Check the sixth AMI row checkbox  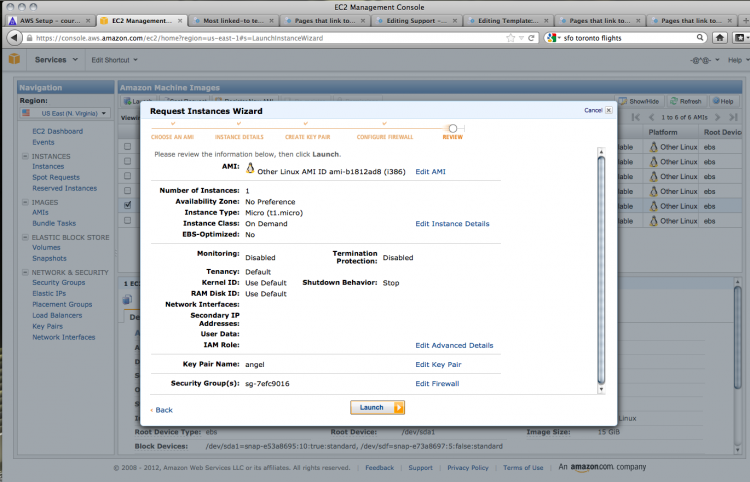pyautogui.click(x=127, y=220)
